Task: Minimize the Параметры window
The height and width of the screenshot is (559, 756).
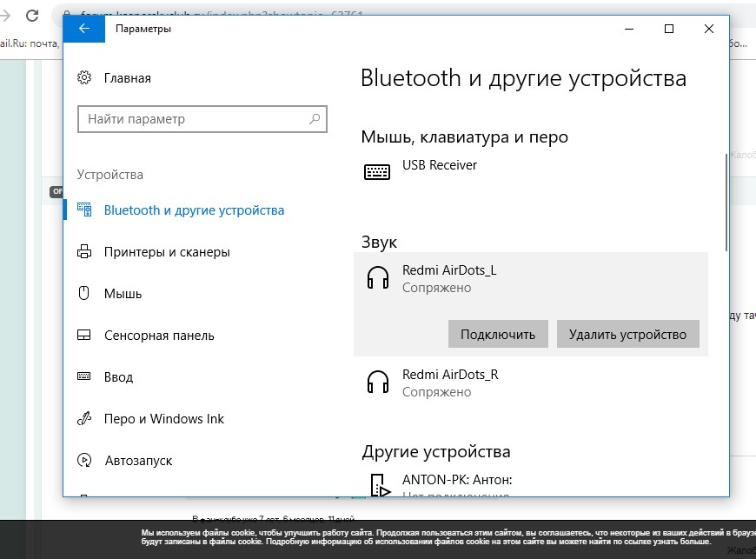Action: (x=629, y=29)
